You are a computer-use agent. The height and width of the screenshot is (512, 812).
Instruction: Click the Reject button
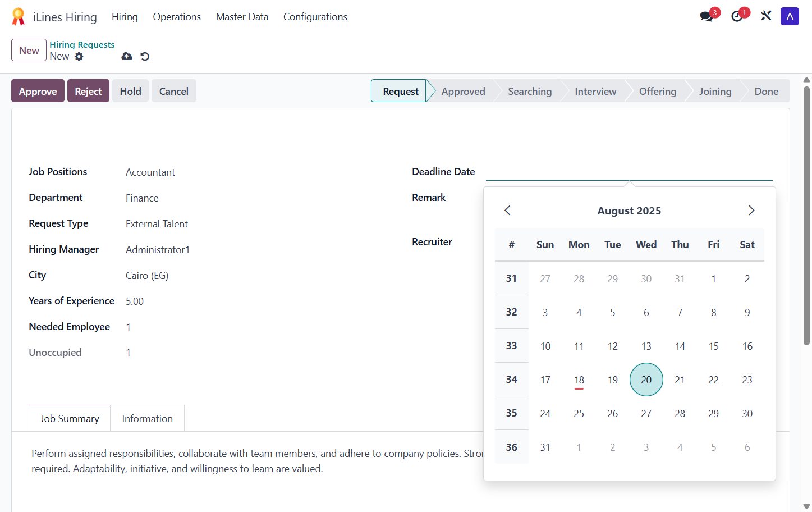point(88,91)
